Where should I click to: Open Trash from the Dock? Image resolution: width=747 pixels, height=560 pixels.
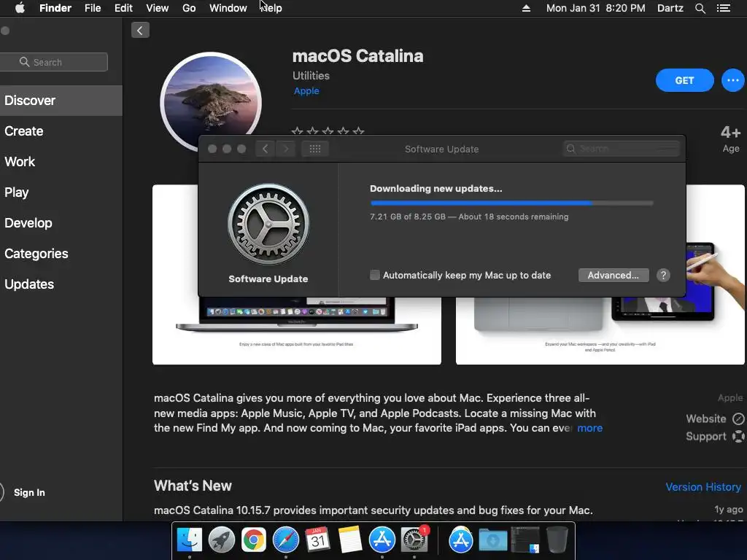tap(557, 540)
